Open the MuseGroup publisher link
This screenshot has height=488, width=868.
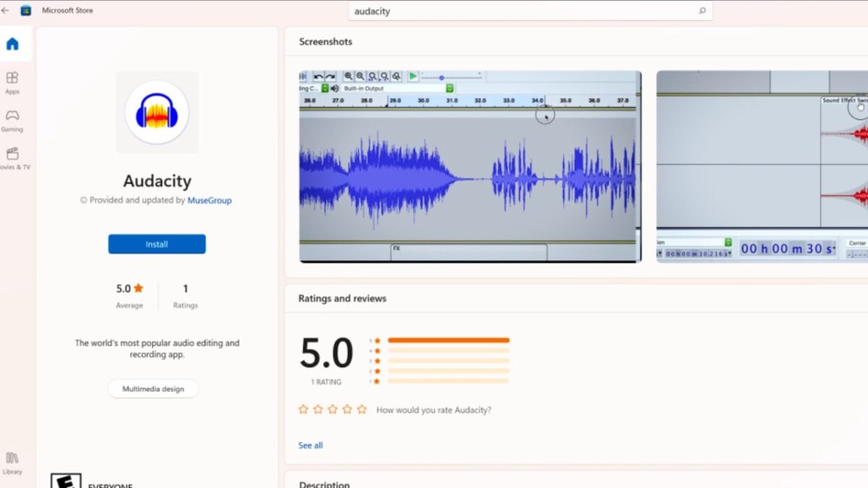(x=210, y=201)
